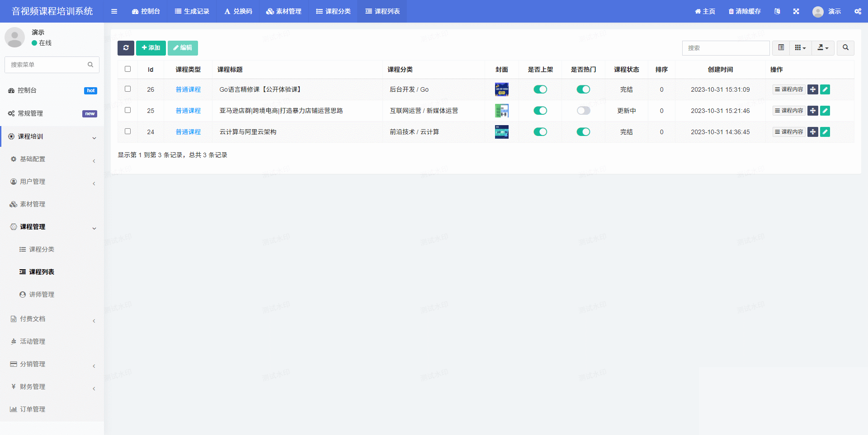Select checkbox for course Id 25
This screenshot has height=435, width=868.
click(x=127, y=110)
